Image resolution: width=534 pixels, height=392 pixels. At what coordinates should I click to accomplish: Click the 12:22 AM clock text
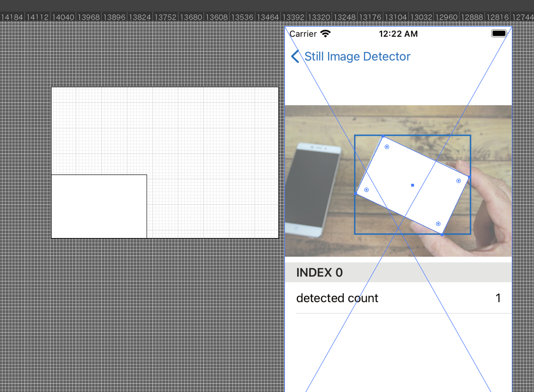(398, 34)
